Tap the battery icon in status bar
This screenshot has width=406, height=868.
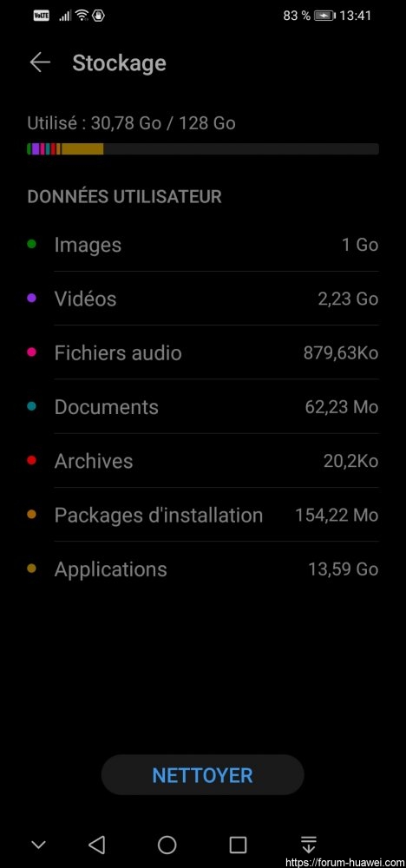pos(324,16)
